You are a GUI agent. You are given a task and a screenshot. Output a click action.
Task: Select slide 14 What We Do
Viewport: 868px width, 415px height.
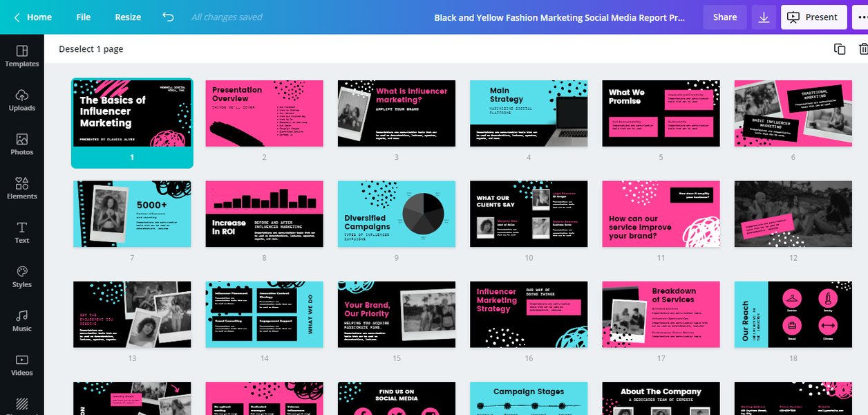(264, 315)
